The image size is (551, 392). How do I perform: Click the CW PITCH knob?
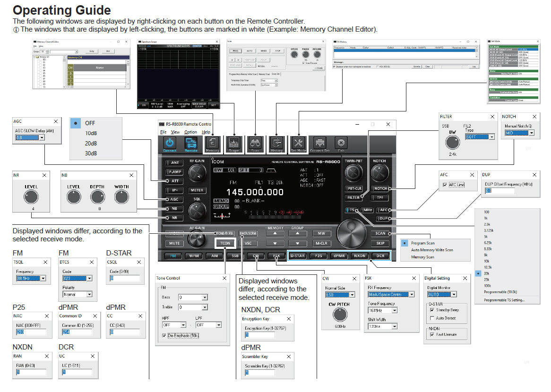point(340,315)
